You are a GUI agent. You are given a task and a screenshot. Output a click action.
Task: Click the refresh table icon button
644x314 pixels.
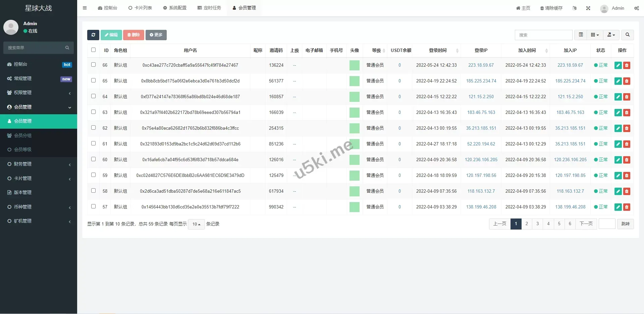[x=93, y=35]
